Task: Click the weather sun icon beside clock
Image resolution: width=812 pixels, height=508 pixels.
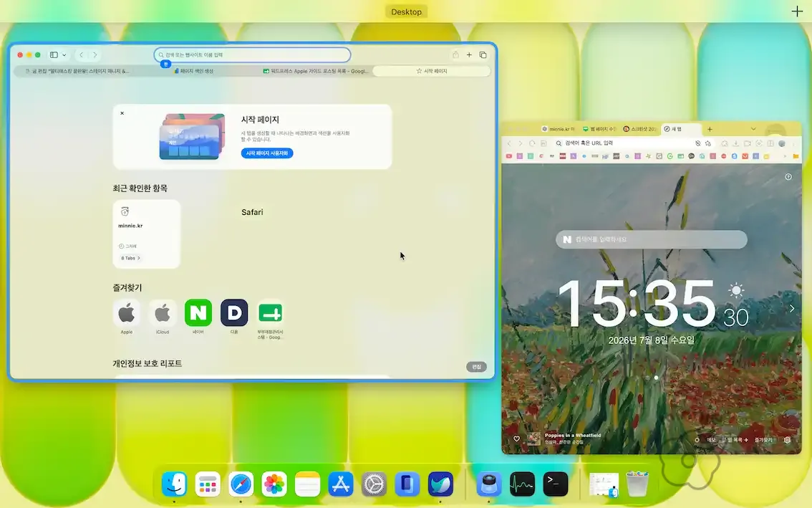Action: pyautogui.click(x=736, y=290)
